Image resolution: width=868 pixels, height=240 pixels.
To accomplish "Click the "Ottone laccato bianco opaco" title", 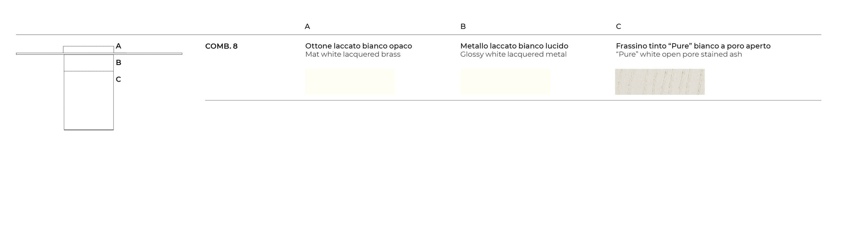I will (359, 46).
